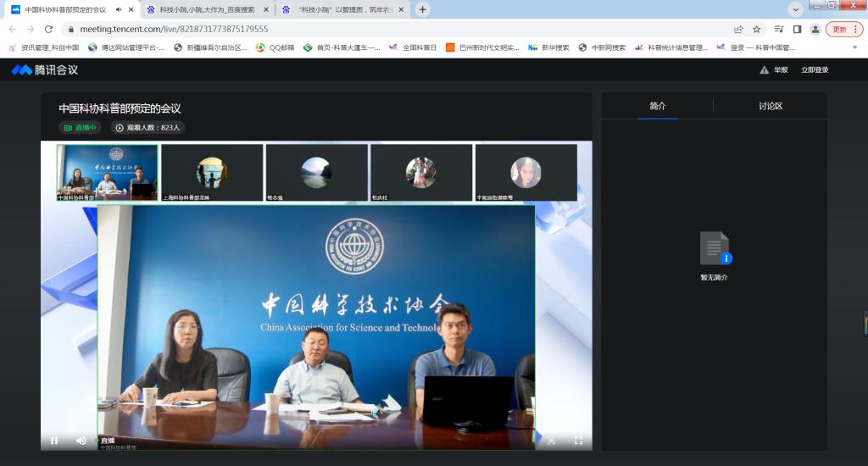Screen dimensions: 868x466
Task: Click the 腾讯会议 logo
Action: [45, 69]
